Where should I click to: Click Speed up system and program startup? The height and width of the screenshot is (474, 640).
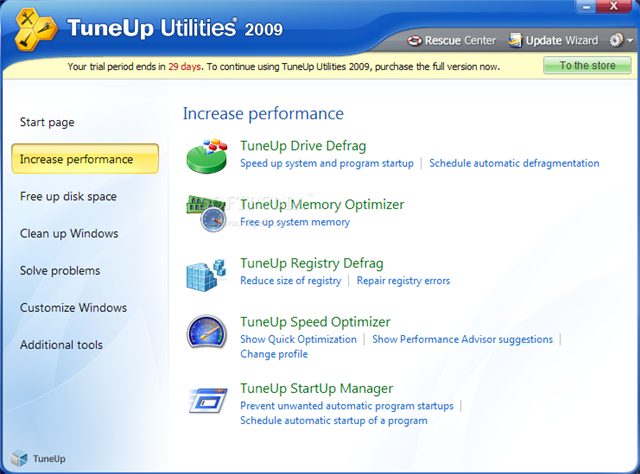327,163
